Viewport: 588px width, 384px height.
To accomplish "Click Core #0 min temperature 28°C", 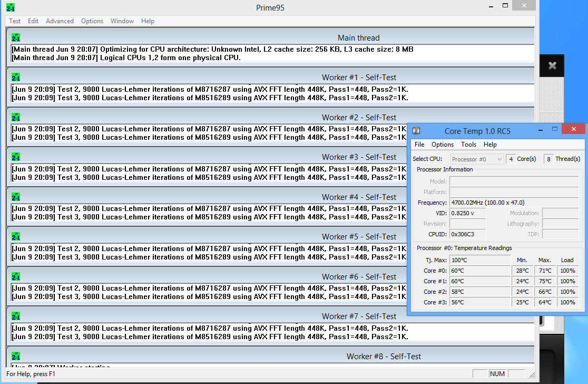I will pos(522,271).
